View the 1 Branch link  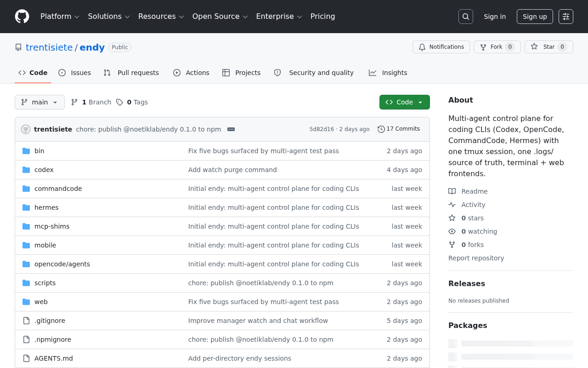pos(91,102)
